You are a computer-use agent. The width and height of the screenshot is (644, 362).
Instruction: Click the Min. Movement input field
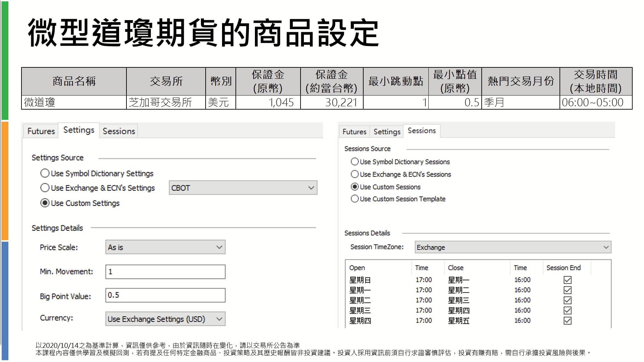[x=165, y=272]
